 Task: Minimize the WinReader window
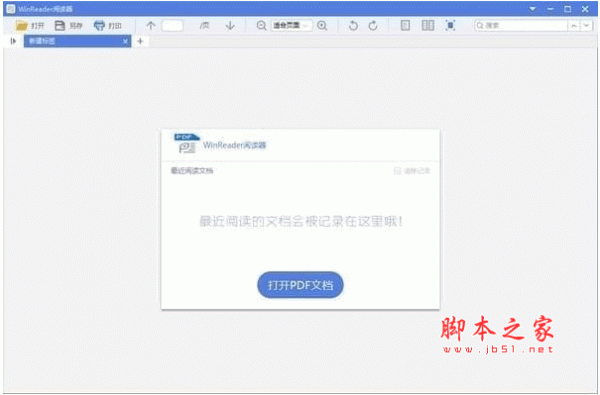click(550, 9)
